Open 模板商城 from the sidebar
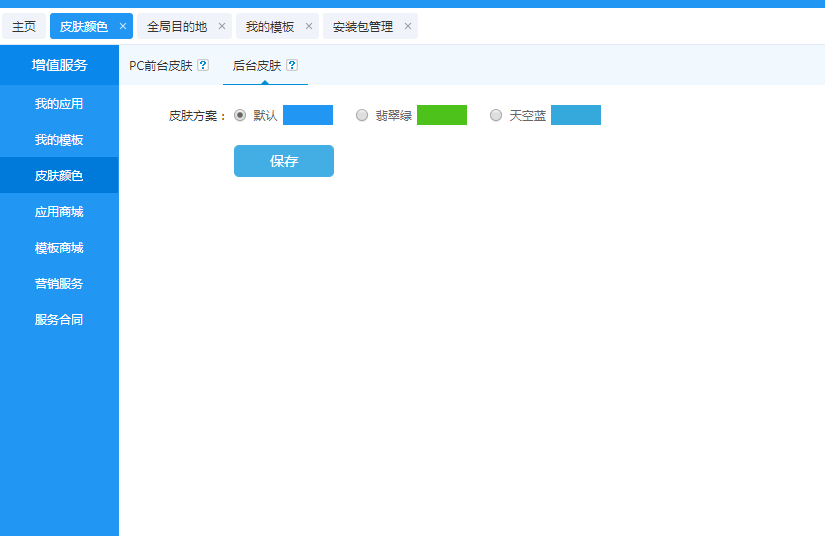Screen dimensions: 825x536 59,247
